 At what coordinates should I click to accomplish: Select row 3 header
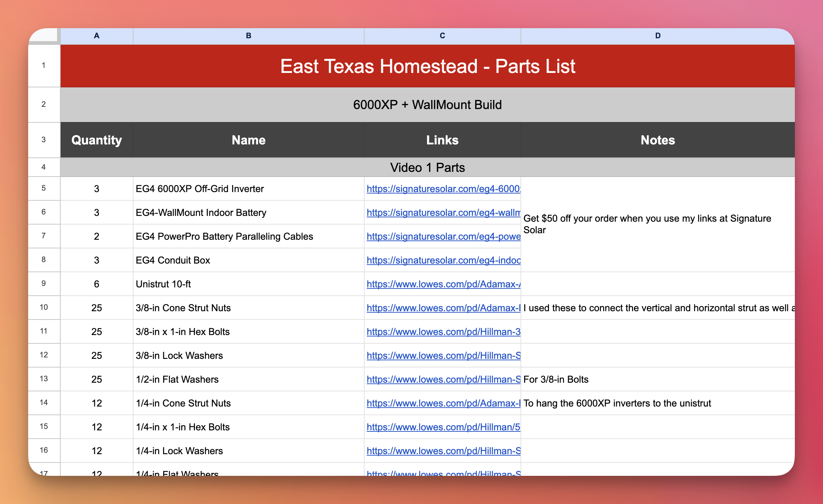(x=44, y=140)
